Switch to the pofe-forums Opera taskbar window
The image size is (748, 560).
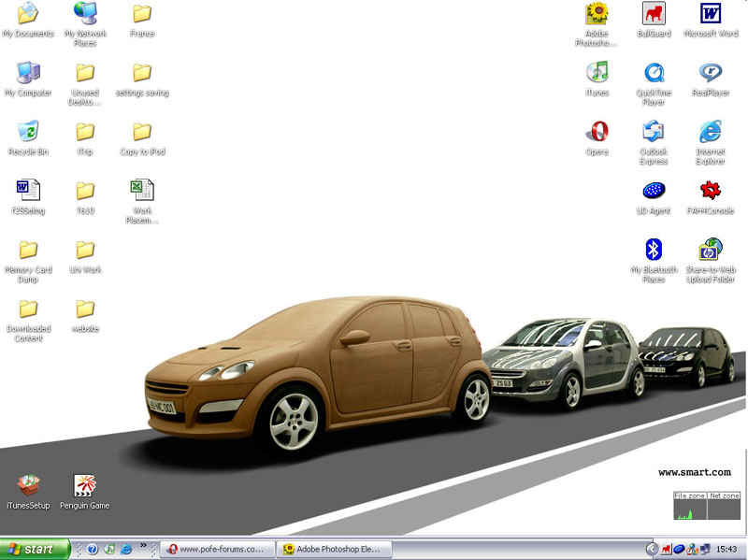pyautogui.click(x=219, y=549)
